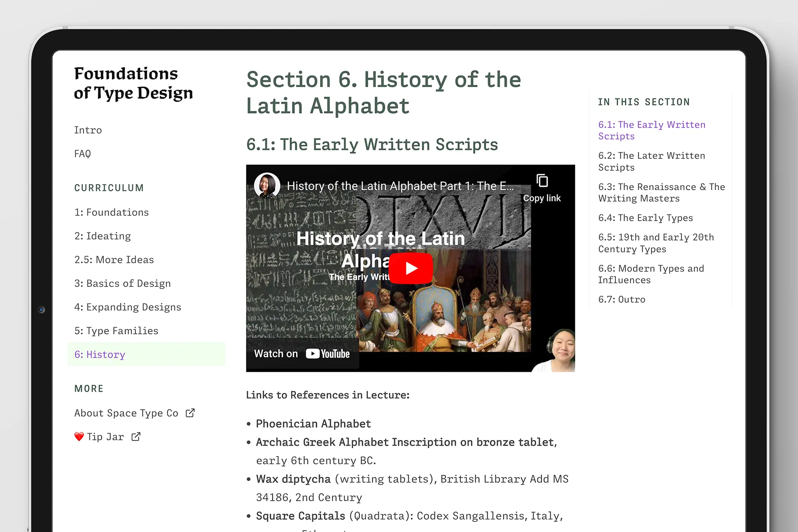This screenshot has width=798, height=532.
Task: Go to Foundations of Type Design home title
Action: click(x=133, y=83)
